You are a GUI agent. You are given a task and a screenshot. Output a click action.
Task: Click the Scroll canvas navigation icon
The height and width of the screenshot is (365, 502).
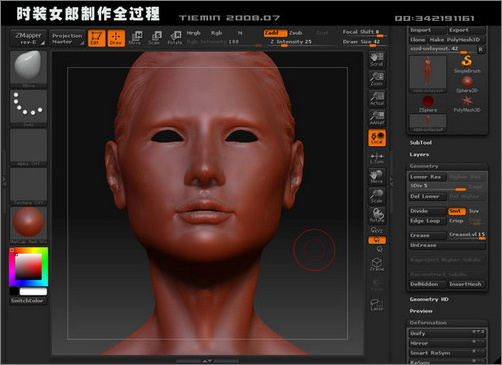377,59
